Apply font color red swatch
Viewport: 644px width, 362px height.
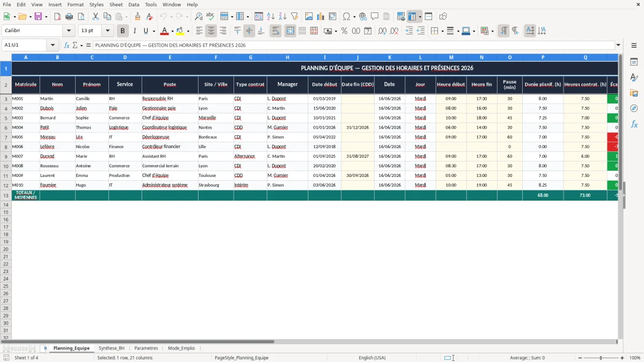pyautogui.click(x=165, y=31)
